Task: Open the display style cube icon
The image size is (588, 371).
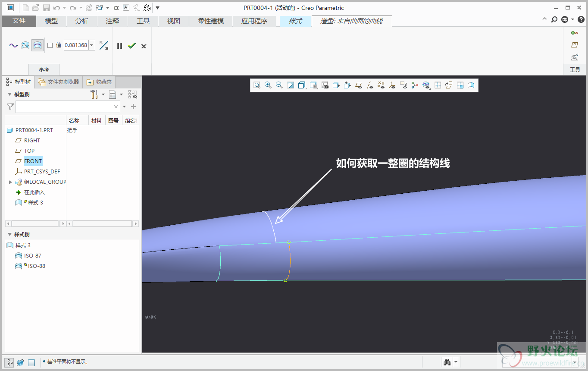Action: (x=302, y=85)
